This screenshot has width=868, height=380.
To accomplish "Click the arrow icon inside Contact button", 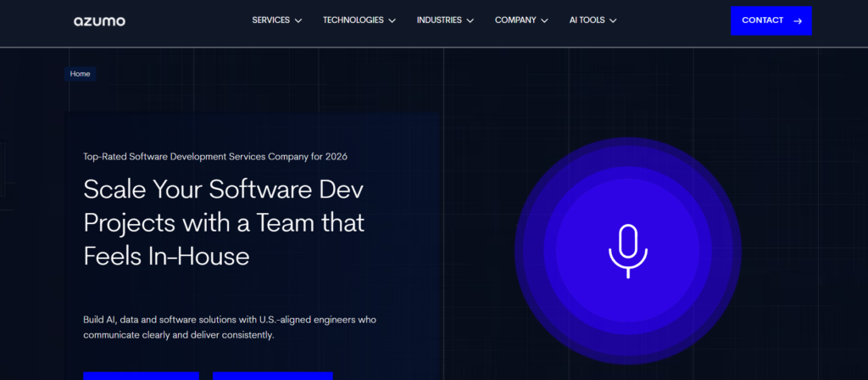I will click(798, 20).
